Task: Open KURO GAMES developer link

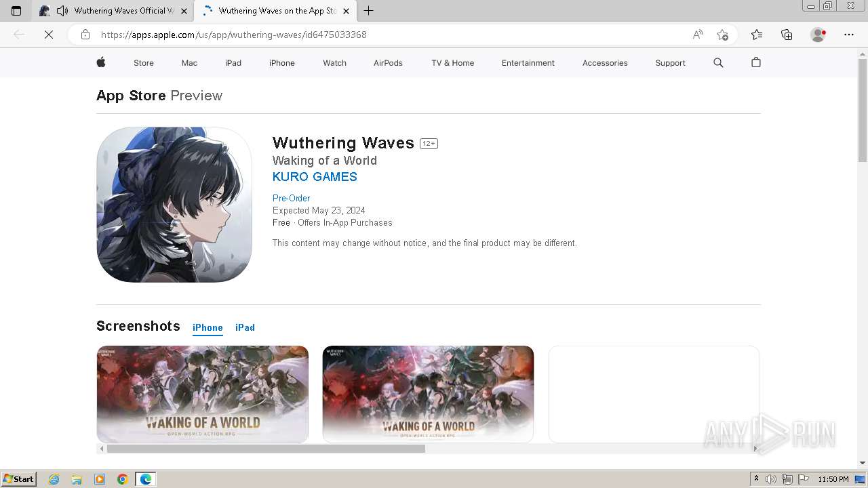Action: pos(315,177)
